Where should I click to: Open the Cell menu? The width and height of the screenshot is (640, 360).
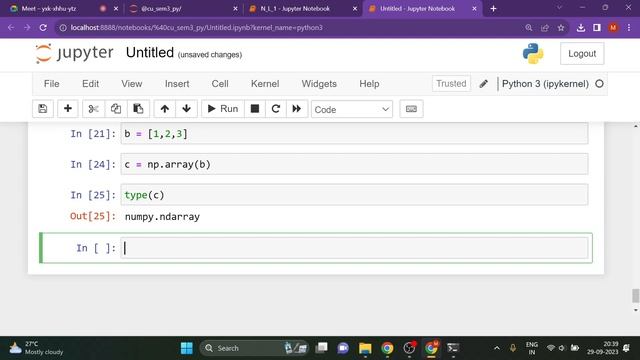click(220, 84)
